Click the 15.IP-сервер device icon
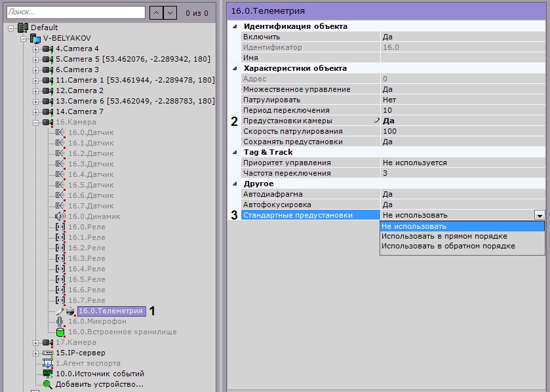Screen dimensions: 550x392 [x=48, y=353]
